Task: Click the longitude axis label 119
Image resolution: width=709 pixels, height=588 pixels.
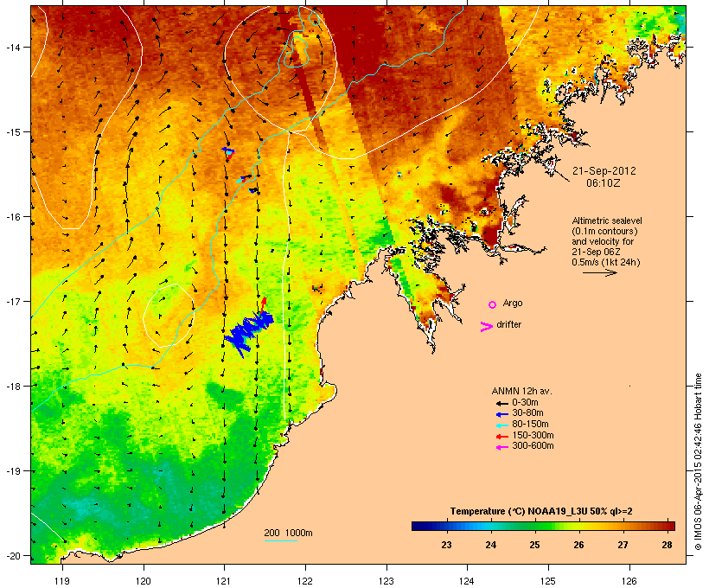Action: (62, 581)
